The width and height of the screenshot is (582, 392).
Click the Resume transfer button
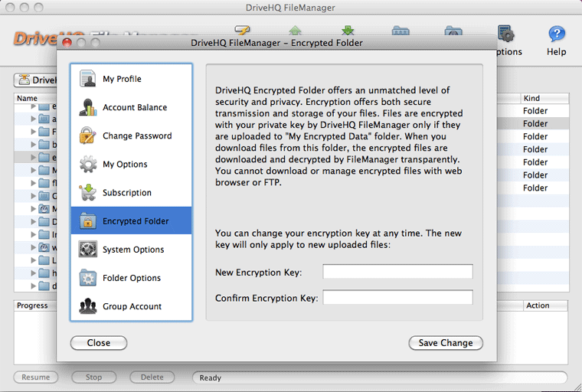coord(36,377)
